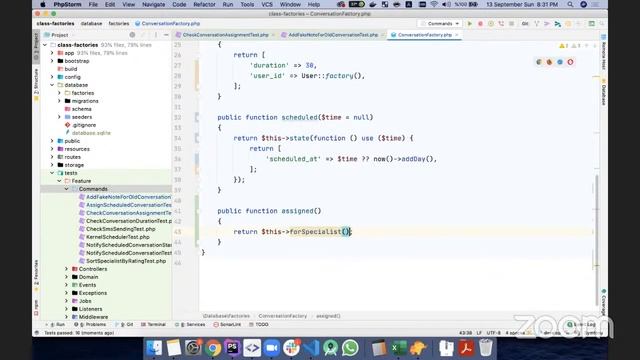Open Slack from the Dock
This screenshot has width=640, height=360.
291,348
